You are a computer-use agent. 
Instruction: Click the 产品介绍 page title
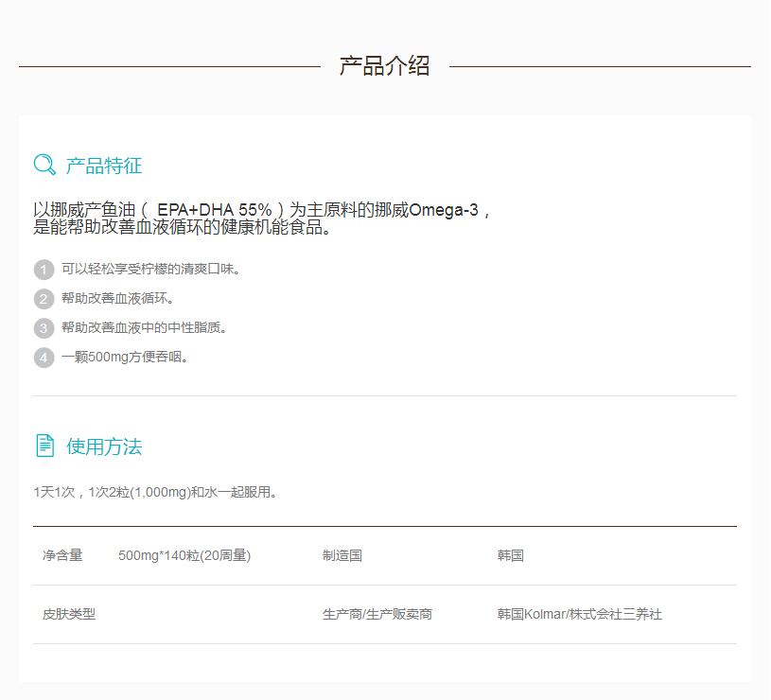[384, 66]
